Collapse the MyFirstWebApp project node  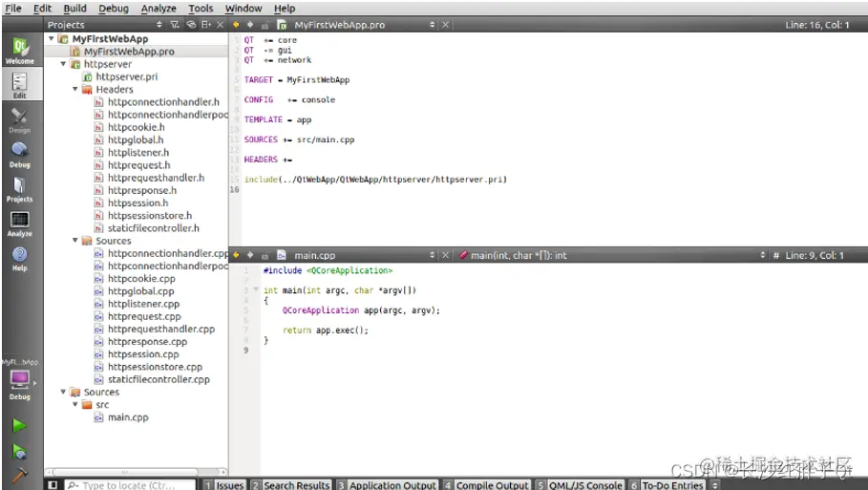pyautogui.click(x=52, y=39)
